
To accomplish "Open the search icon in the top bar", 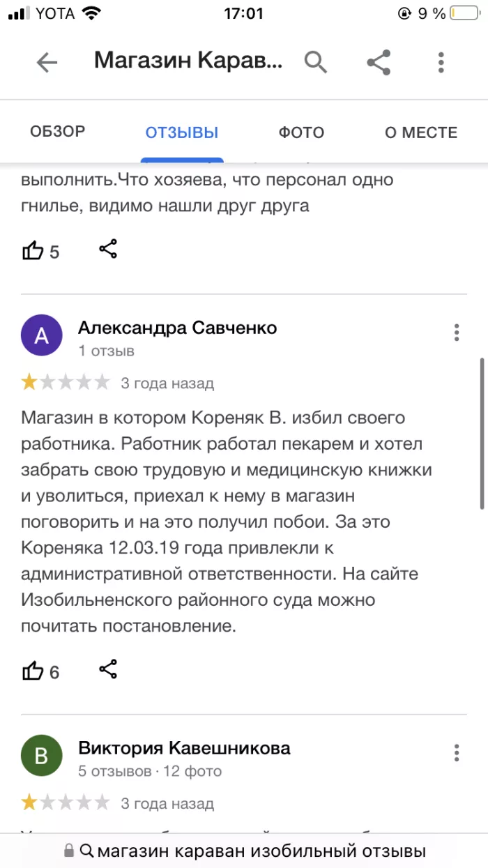I will [315, 61].
